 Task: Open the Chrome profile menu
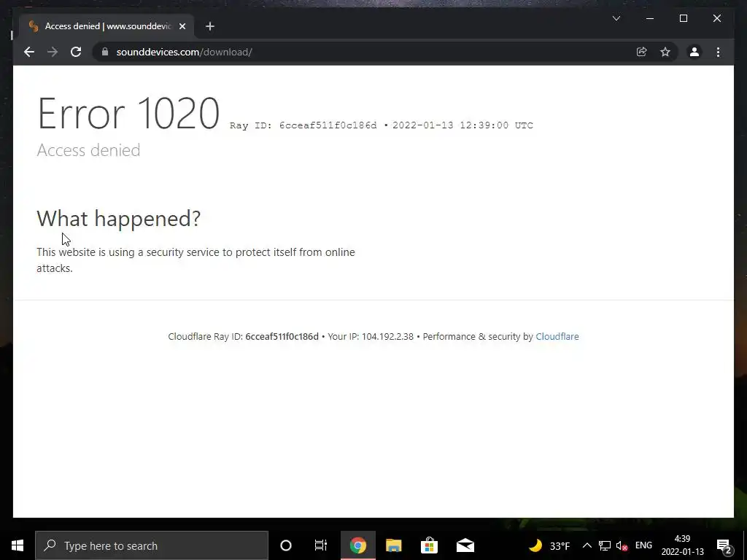tap(694, 52)
